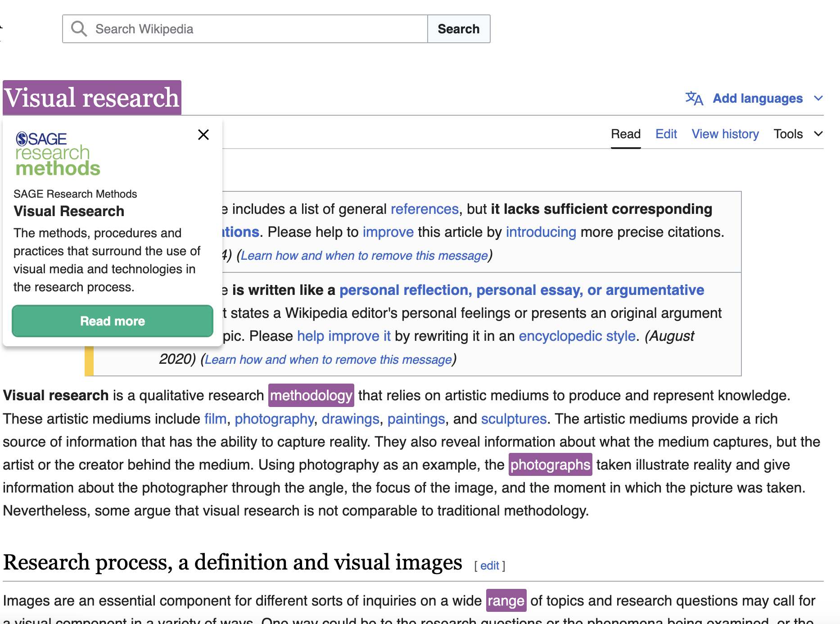Click first Learn how and when to remove link
Image resolution: width=840 pixels, height=624 pixels.
(364, 255)
